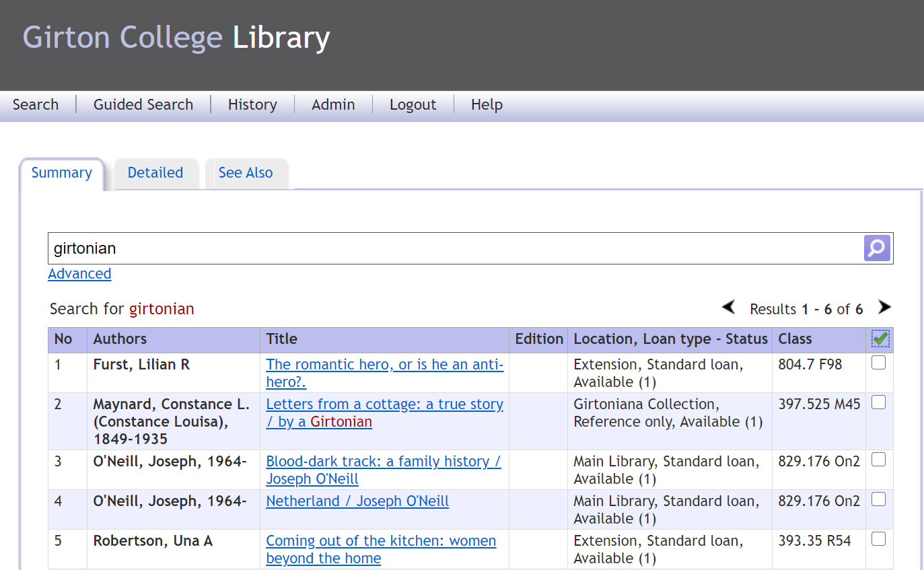
Task: Select the Summary tab
Action: 62,173
